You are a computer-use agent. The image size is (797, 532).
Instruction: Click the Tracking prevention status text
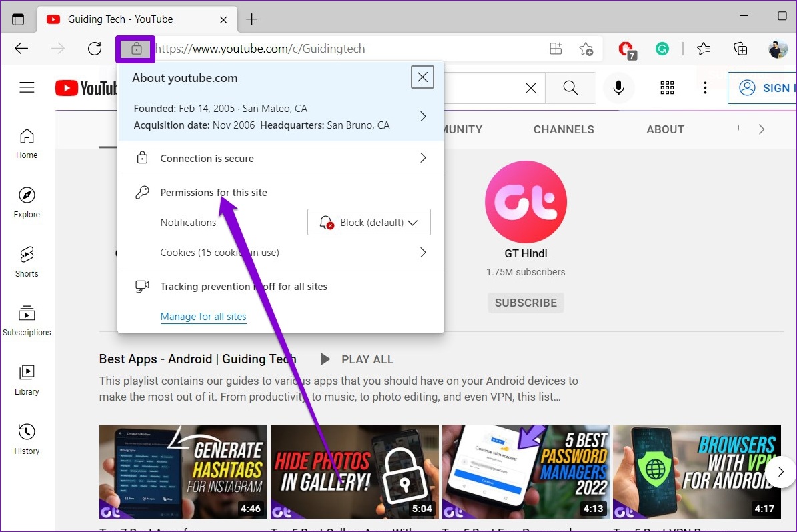point(244,287)
